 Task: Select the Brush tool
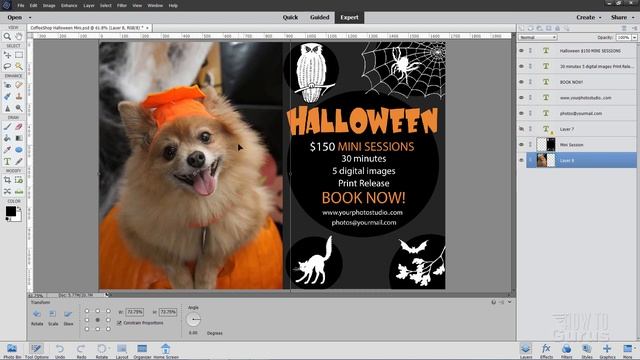(x=7, y=127)
